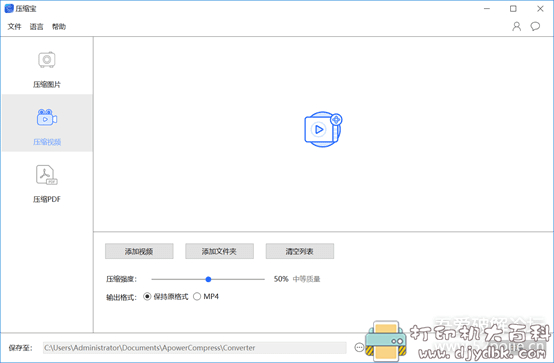The height and width of the screenshot is (363, 554).
Task: Close the 压缩宝 window
Action: tap(540, 8)
